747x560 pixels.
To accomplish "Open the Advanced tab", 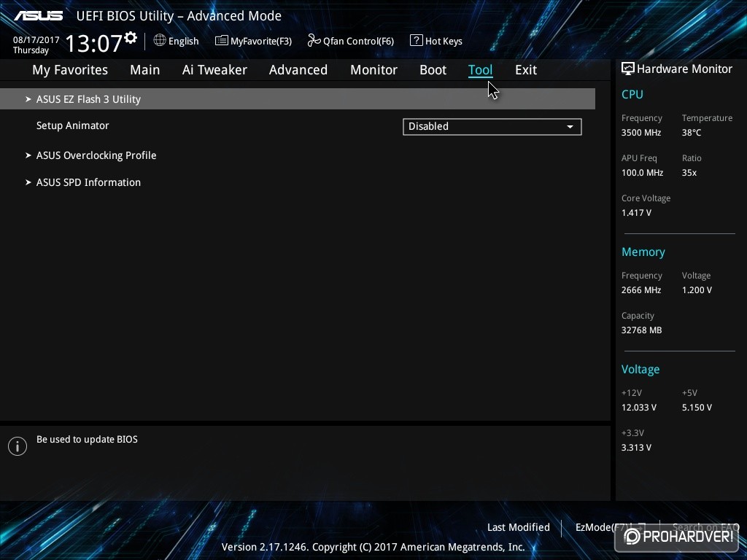I will click(x=298, y=70).
